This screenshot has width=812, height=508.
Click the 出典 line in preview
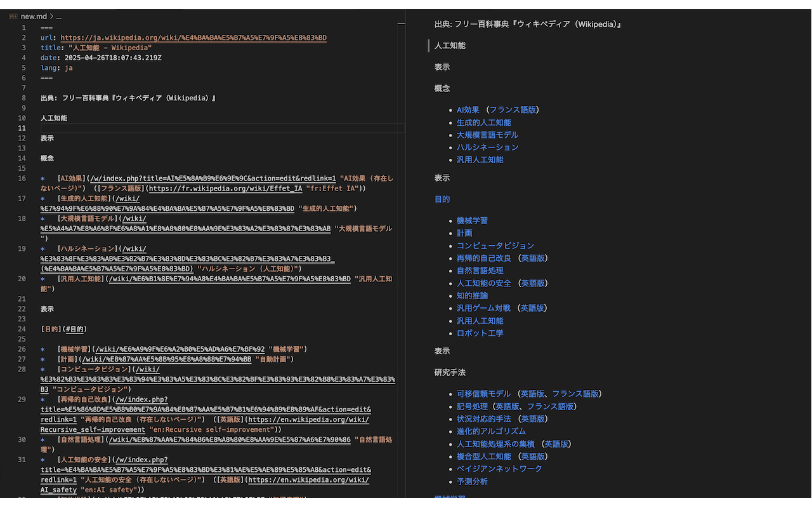click(x=528, y=24)
